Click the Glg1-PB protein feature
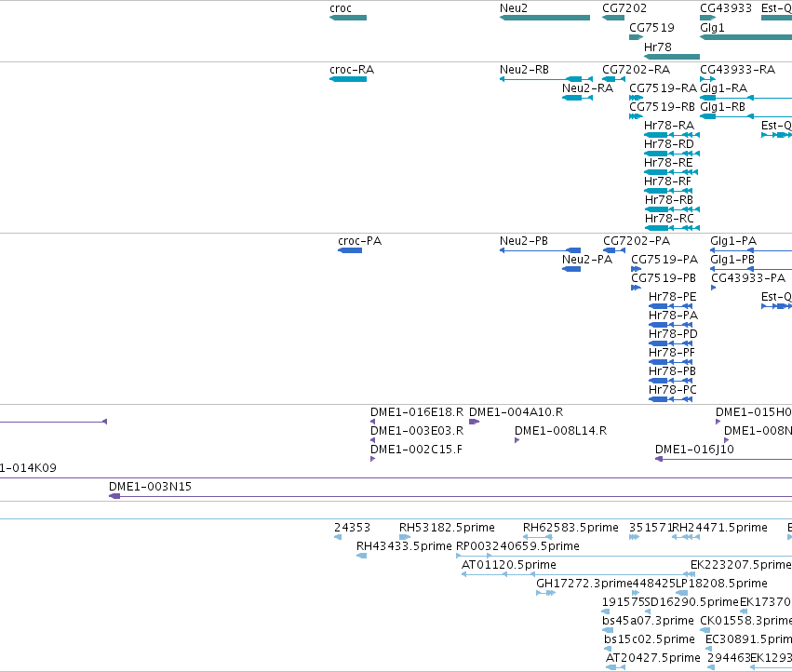The image size is (792, 672). point(751,269)
